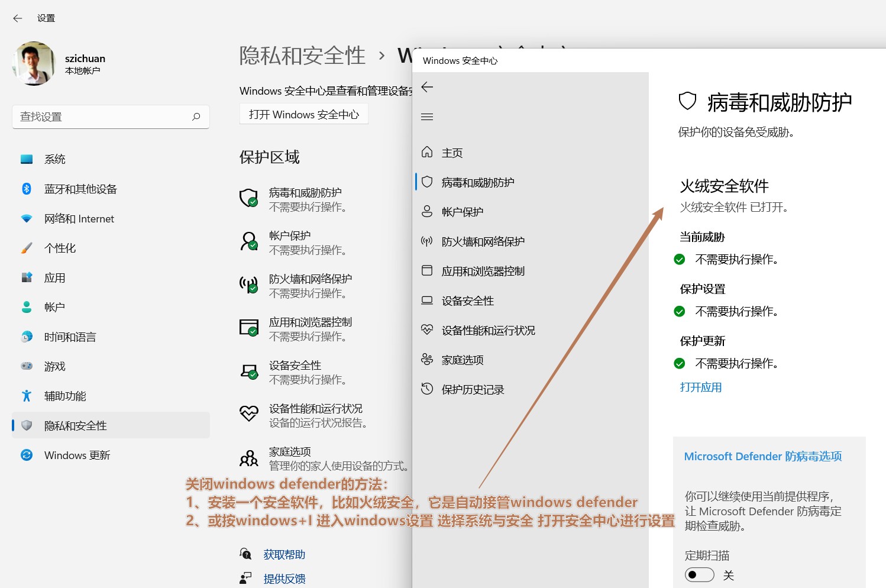Click 防火墙和网络保护 antenna icon in 保护区域

[x=249, y=285]
